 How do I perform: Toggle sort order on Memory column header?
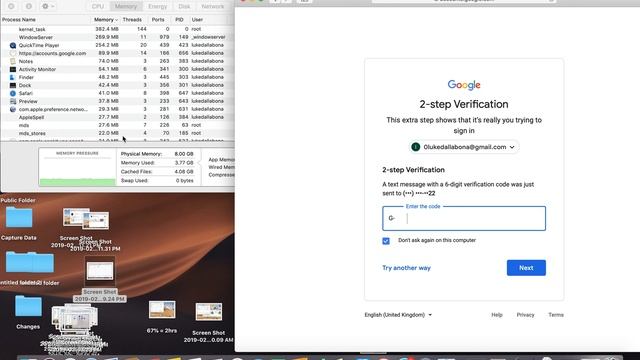click(x=106, y=20)
